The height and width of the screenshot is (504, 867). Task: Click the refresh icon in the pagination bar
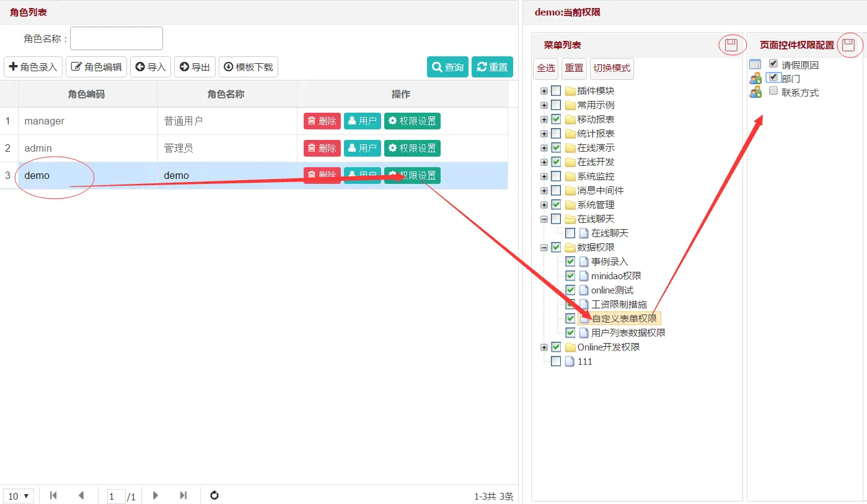pyautogui.click(x=214, y=495)
